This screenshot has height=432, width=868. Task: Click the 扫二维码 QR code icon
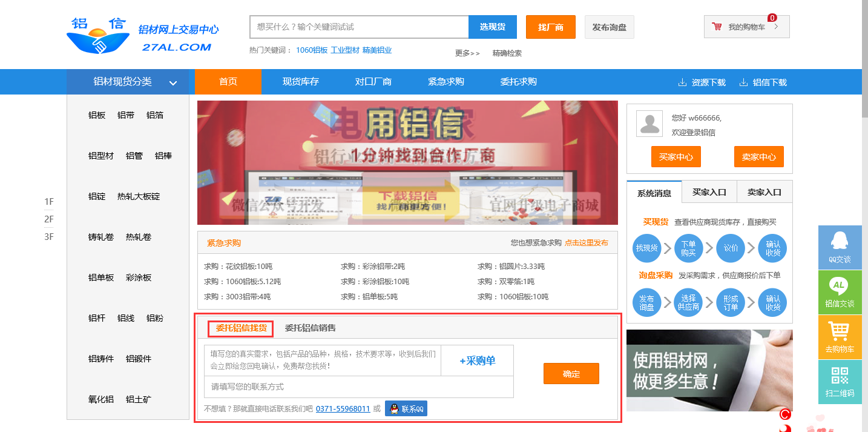click(840, 376)
